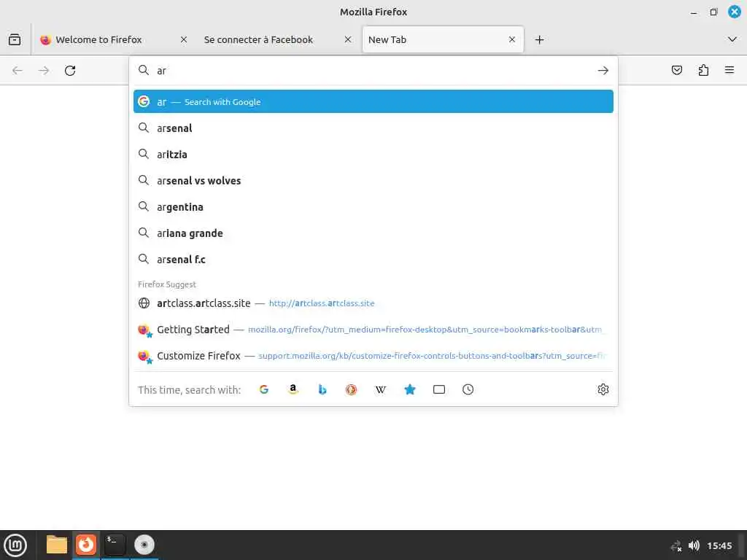Open the Getting Started bookmark result
Image resolution: width=747 pixels, height=560 pixels.
[373, 330]
